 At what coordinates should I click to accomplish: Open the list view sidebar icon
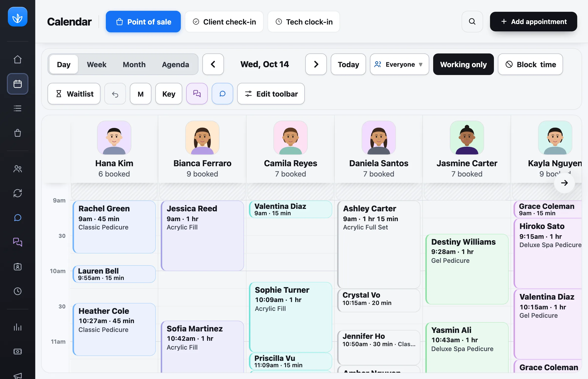[17, 108]
